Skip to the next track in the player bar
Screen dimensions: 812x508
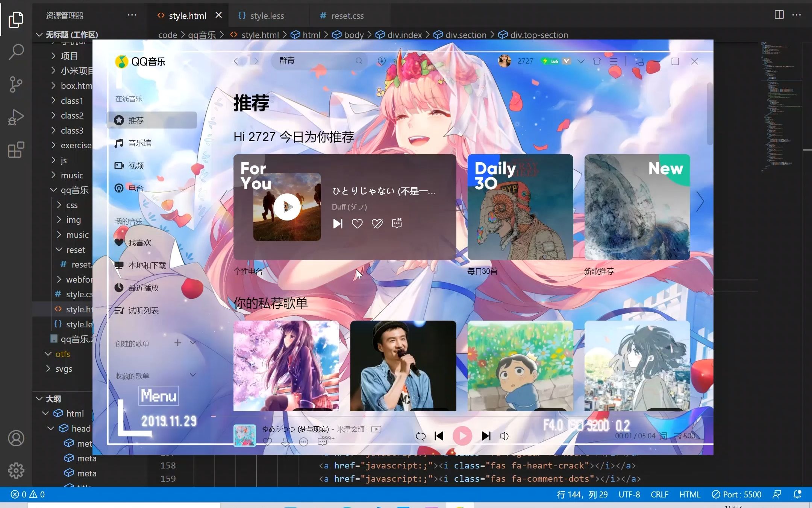point(486,436)
